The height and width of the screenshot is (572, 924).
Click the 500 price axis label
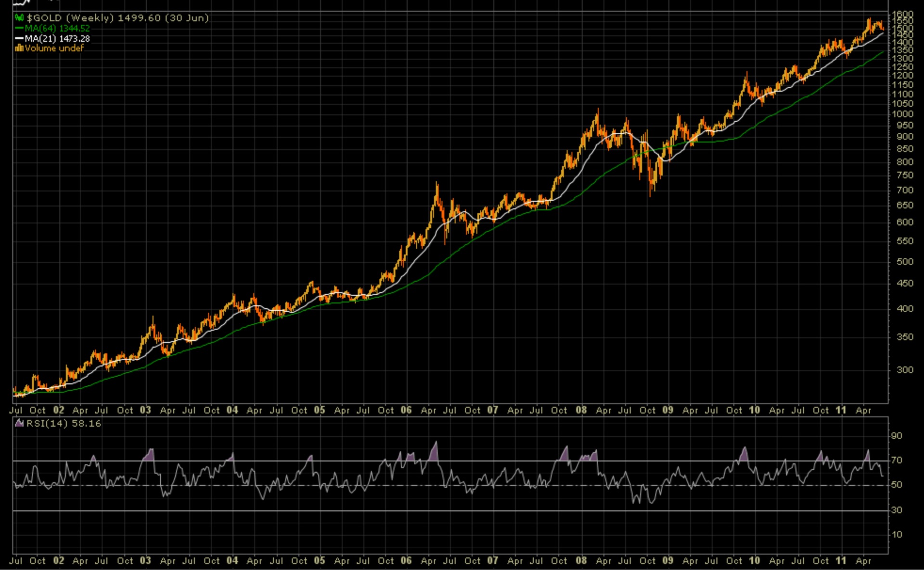tap(905, 262)
